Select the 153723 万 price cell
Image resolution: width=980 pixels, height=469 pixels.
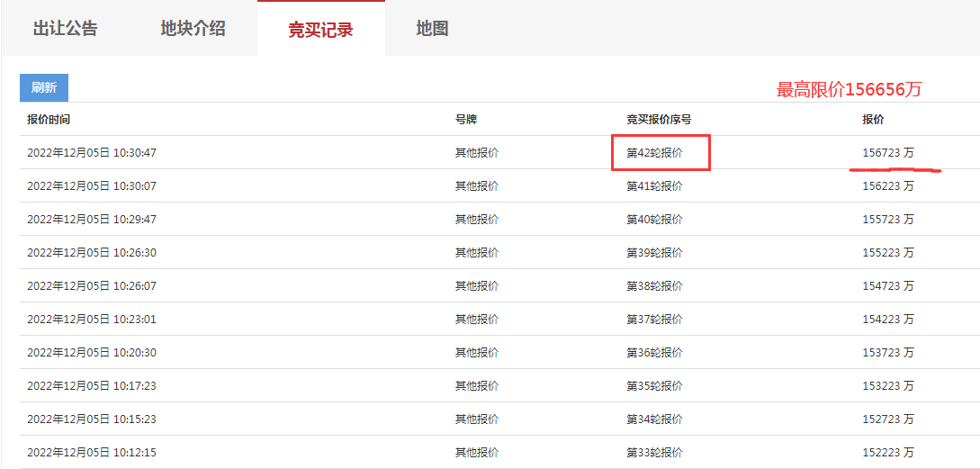888,353
